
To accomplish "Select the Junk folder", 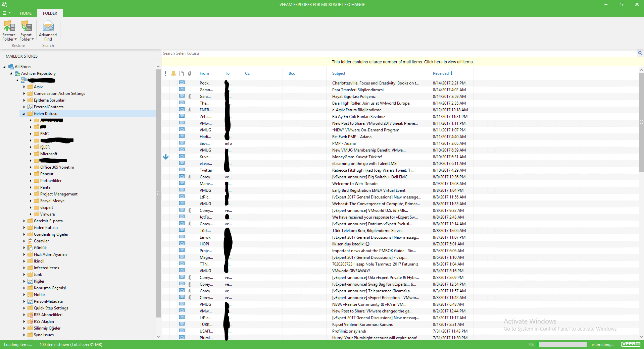I will click(38, 275).
